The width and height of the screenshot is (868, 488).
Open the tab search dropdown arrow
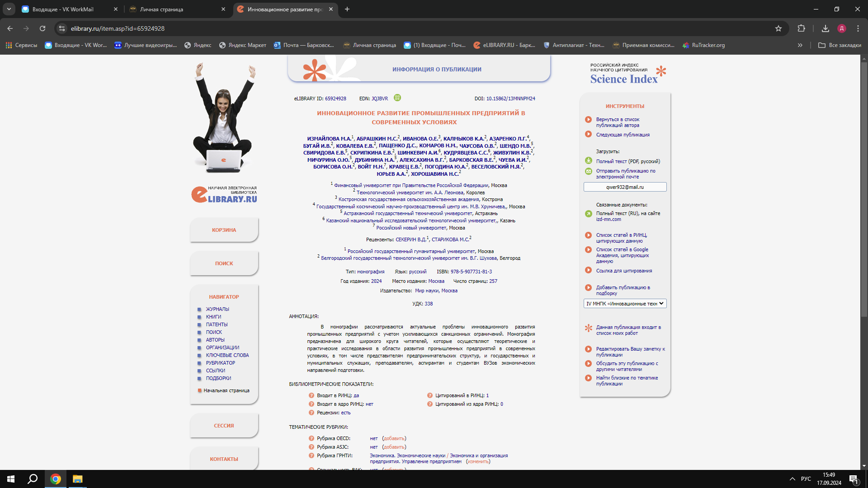pos(9,9)
